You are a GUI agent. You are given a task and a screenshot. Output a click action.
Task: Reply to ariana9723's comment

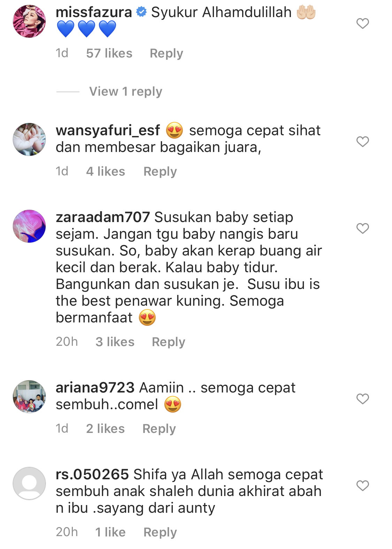click(159, 429)
